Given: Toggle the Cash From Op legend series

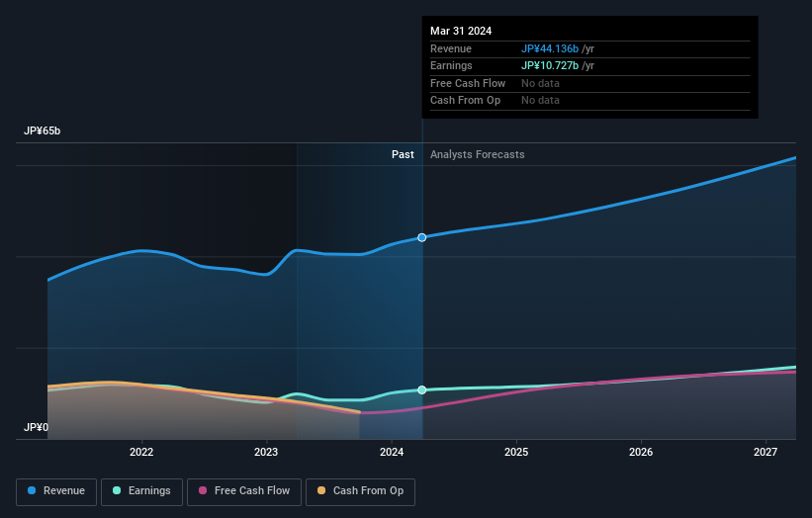Looking at the screenshot, I should [x=360, y=491].
